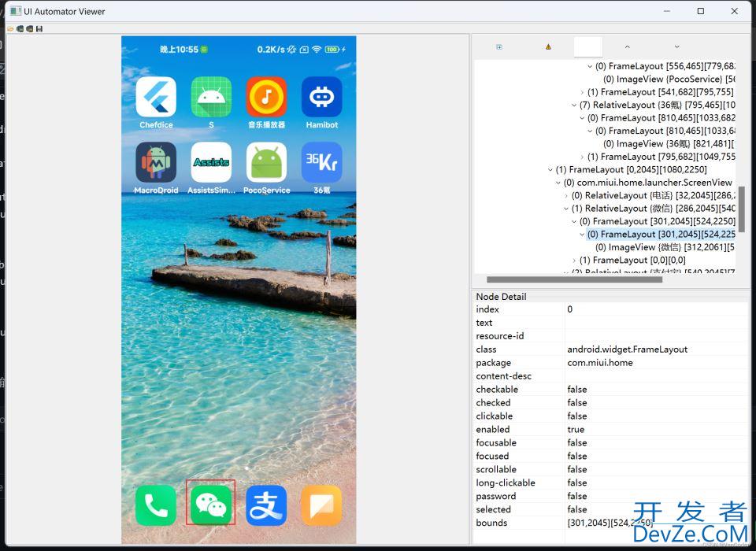Select the green Phone dock icon
This screenshot has width=756, height=551.
tap(156, 505)
